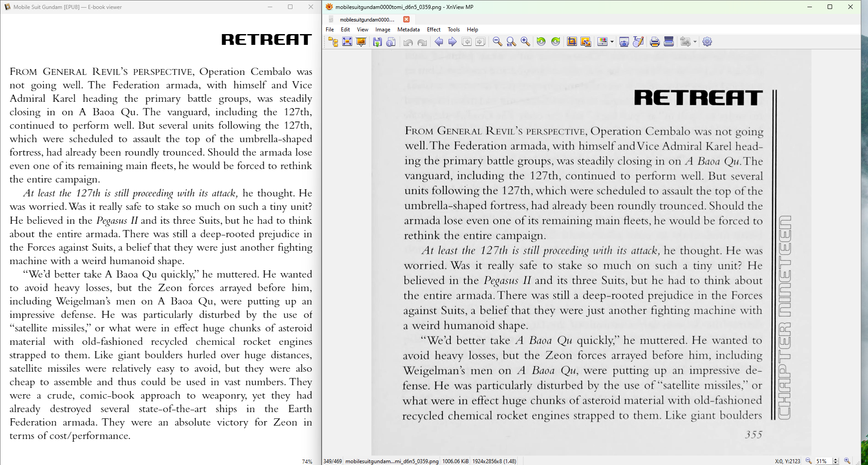This screenshot has height=465, width=868.
Task: Click the grayed previous page icon
Action: [x=467, y=42]
